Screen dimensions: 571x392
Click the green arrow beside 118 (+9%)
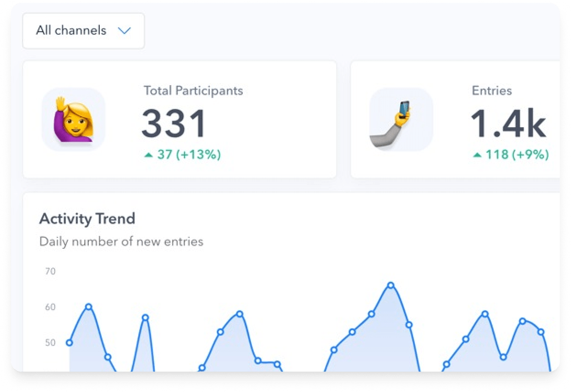point(477,155)
